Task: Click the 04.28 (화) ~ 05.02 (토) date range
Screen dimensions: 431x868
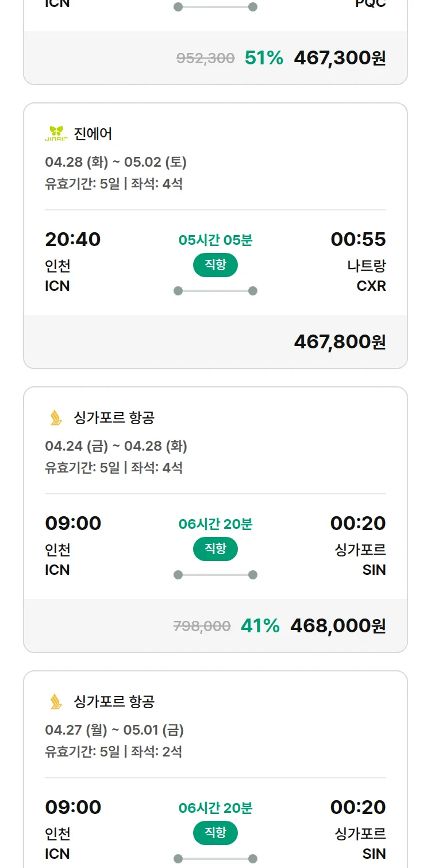Action: [x=116, y=162]
